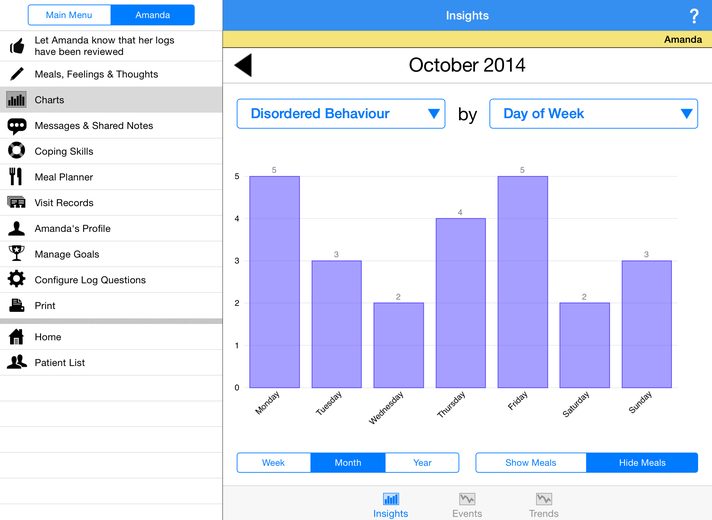The height and width of the screenshot is (520, 712).
Task: Click the bar chart icon beside Charts
Action: [16, 100]
